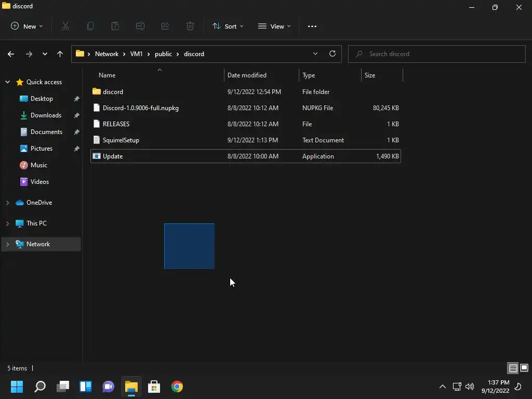Select This PC in navigation pane
This screenshot has height=399, width=532.
pyautogui.click(x=36, y=223)
